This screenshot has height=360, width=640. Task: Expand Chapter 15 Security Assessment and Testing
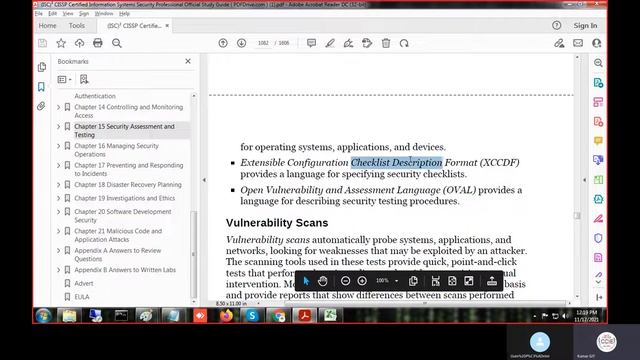click(x=58, y=127)
